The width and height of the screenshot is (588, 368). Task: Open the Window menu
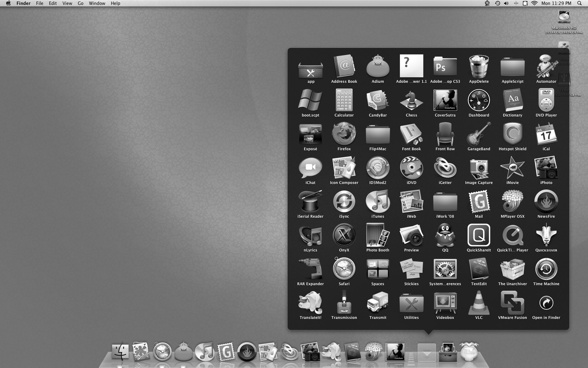tap(97, 3)
